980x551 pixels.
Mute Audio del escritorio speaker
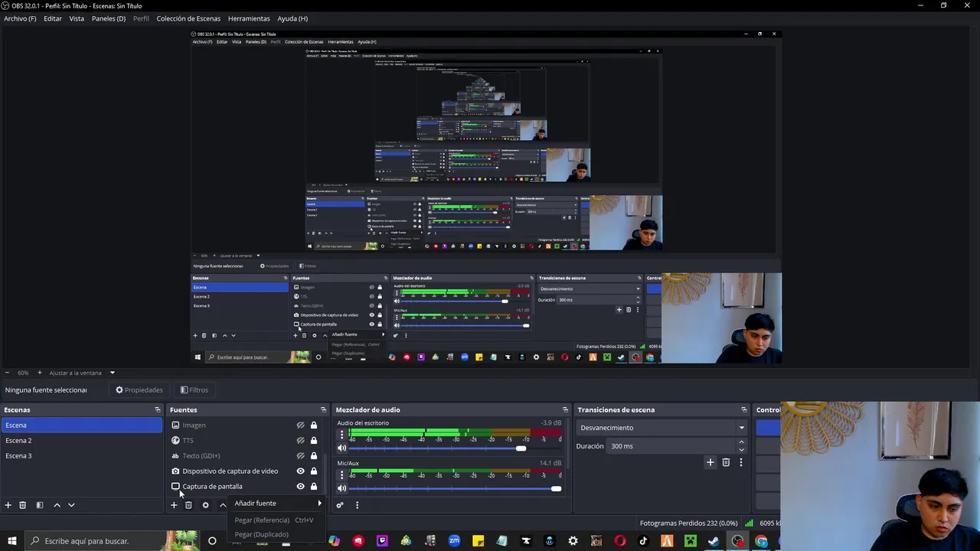tap(341, 448)
